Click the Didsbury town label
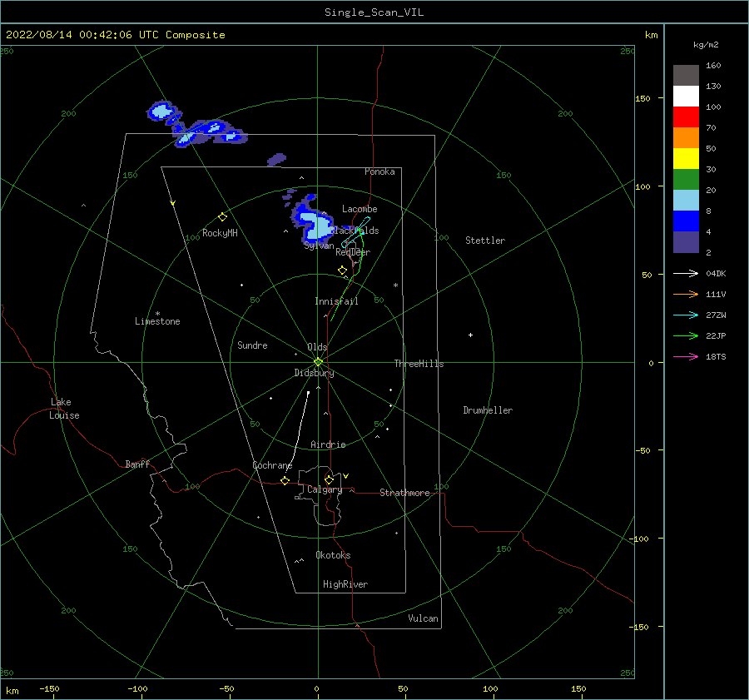 point(314,373)
